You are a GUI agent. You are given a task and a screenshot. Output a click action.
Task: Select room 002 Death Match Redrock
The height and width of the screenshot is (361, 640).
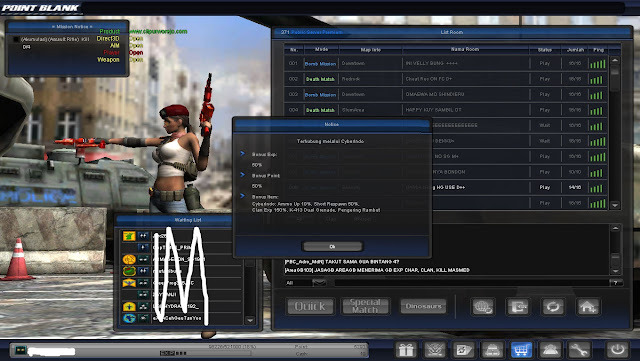[446, 79]
